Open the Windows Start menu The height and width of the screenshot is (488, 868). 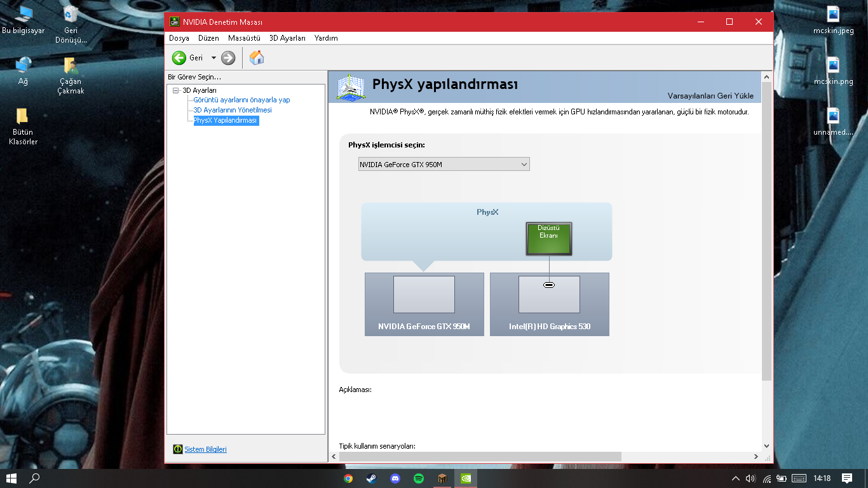[x=11, y=478]
